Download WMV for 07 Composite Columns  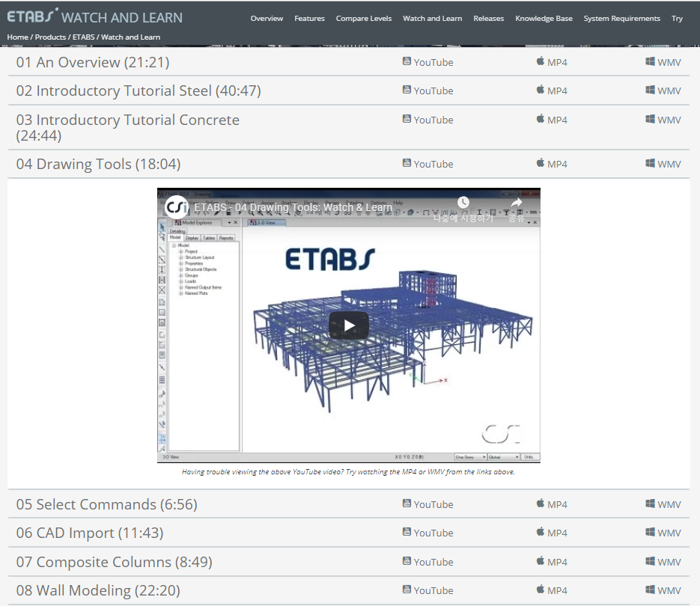pyautogui.click(x=663, y=562)
